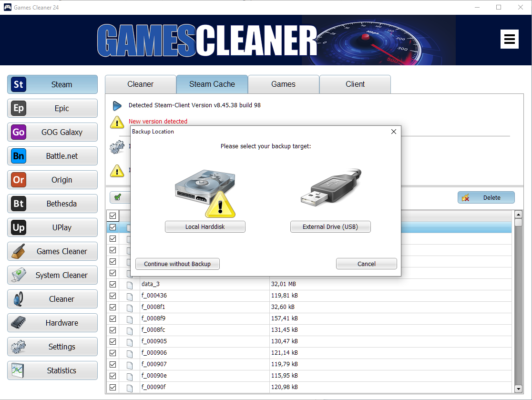This screenshot has width=532, height=400.
Task: Uncheck the f_000906 checkbox
Action: click(x=113, y=353)
